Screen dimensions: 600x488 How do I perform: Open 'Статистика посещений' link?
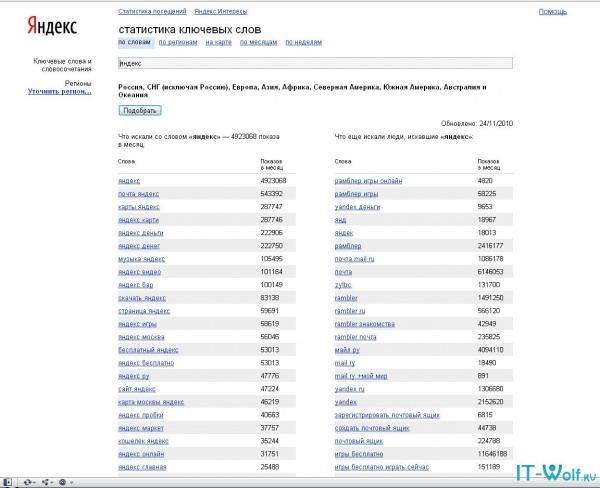click(x=152, y=11)
